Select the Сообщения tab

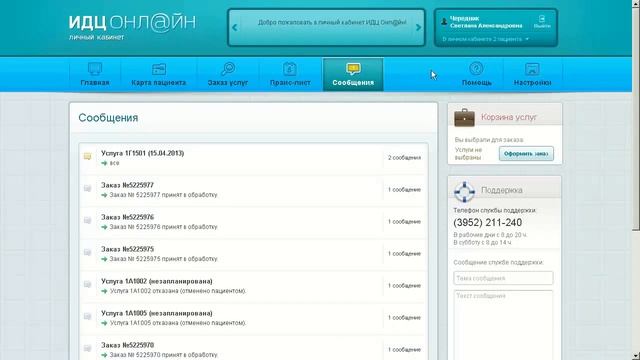(x=353, y=74)
